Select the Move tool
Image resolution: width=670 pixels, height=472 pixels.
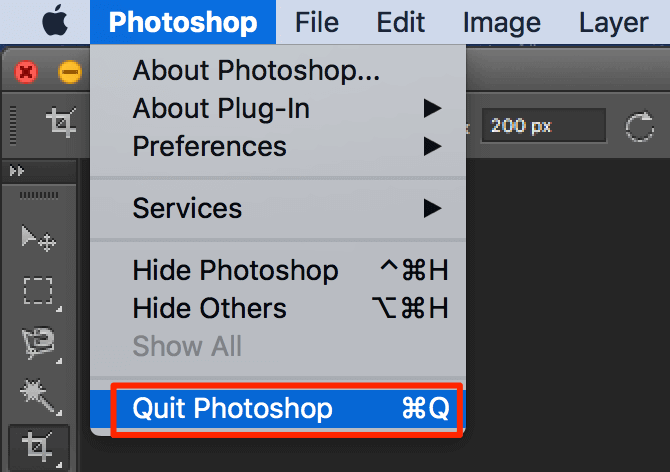[x=38, y=238]
